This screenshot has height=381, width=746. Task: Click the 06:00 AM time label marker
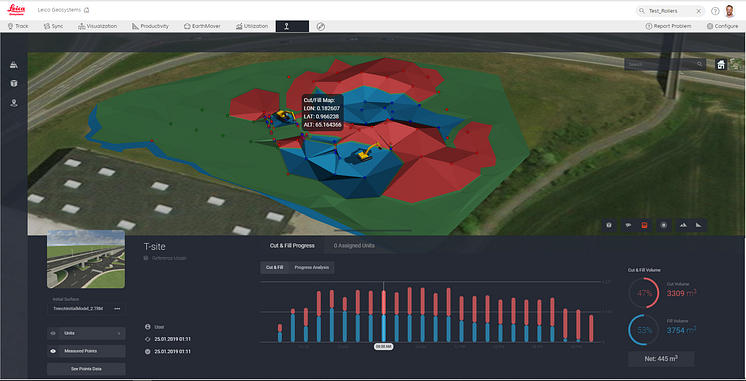tap(383, 347)
